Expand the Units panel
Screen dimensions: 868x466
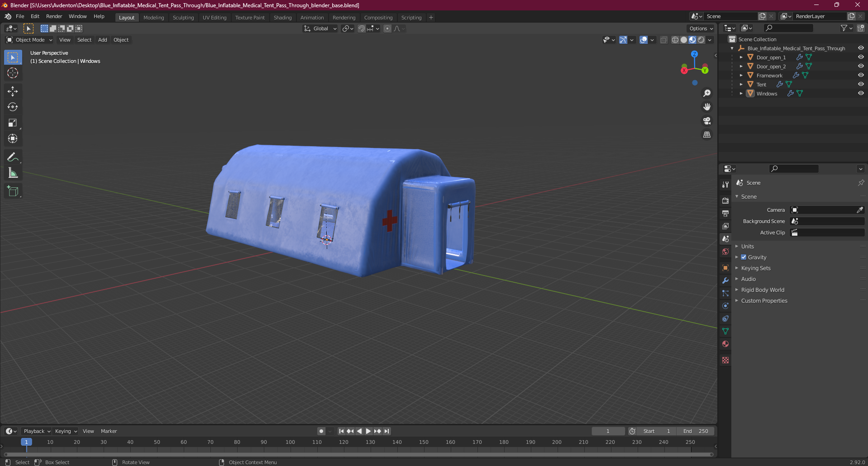[747, 247]
